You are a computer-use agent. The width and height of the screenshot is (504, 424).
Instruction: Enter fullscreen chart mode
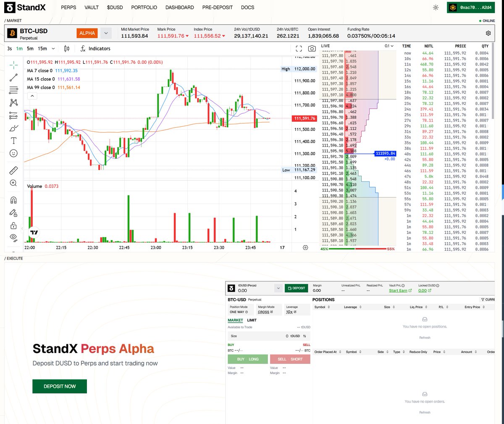click(x=299, y=49)
